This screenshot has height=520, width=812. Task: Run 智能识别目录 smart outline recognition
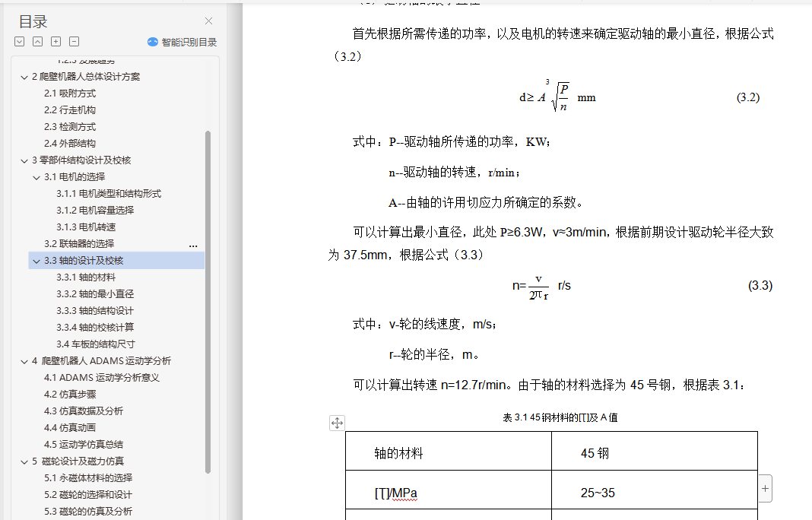pos(182,42)
